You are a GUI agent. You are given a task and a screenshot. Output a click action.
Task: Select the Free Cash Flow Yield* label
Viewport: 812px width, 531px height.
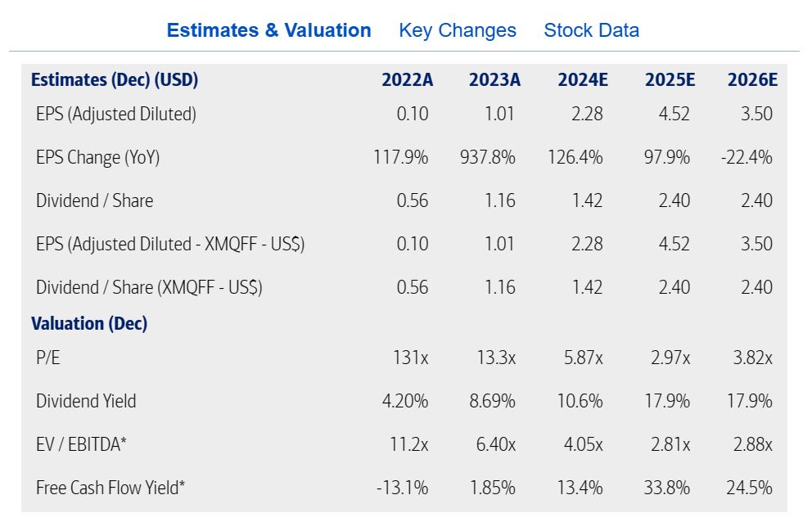[x=111, y=488]
